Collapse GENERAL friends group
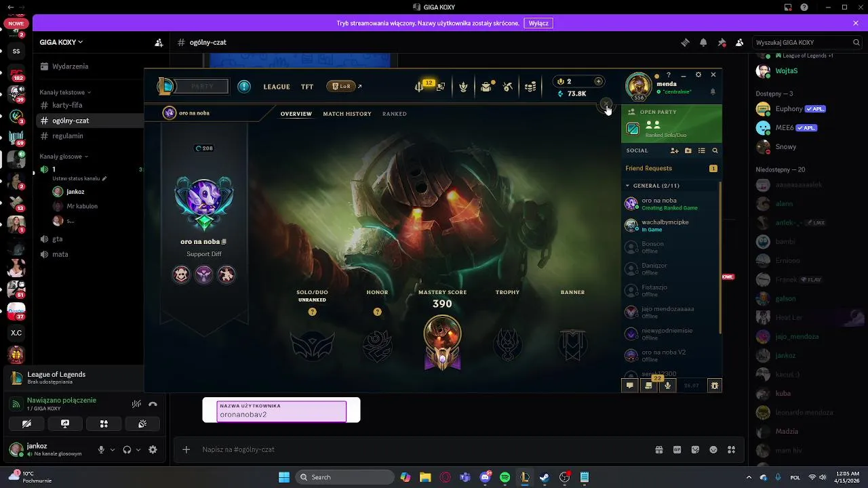This screenshot has width=868, height=488. [x=652, y=186]
